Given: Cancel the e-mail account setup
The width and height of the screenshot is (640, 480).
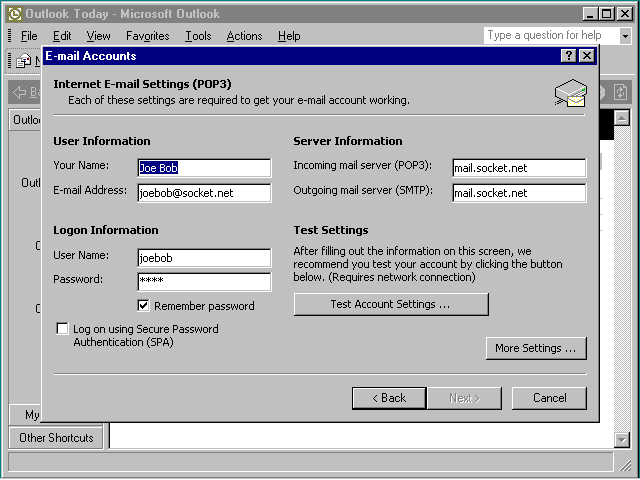Looking at the screenshot, I should (x=549, y=398).
